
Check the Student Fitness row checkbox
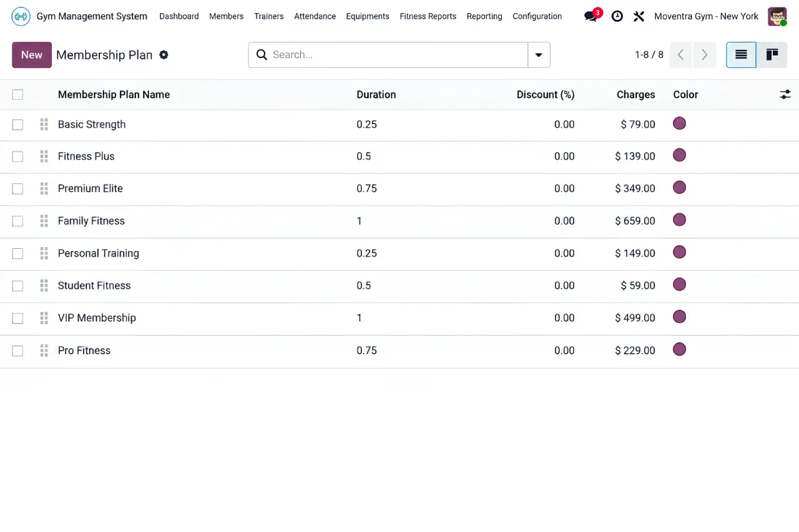(x=17, y=286)
